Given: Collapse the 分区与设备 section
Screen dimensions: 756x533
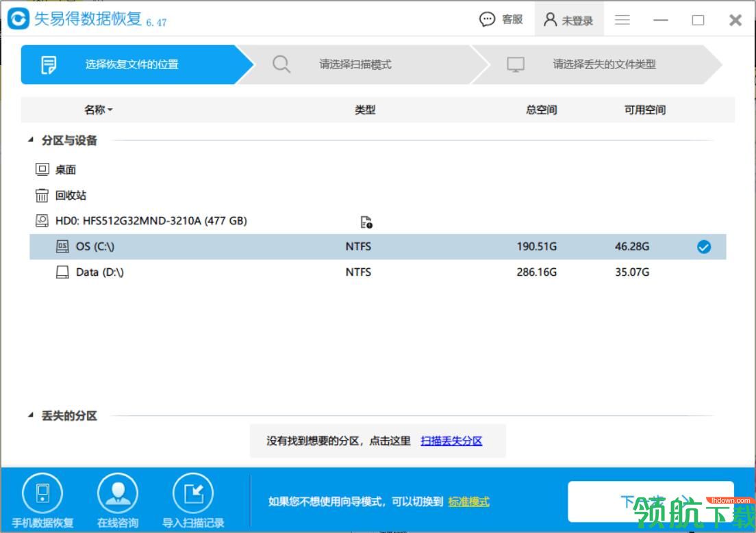Looking at the screenshot, I should (31, 140).
